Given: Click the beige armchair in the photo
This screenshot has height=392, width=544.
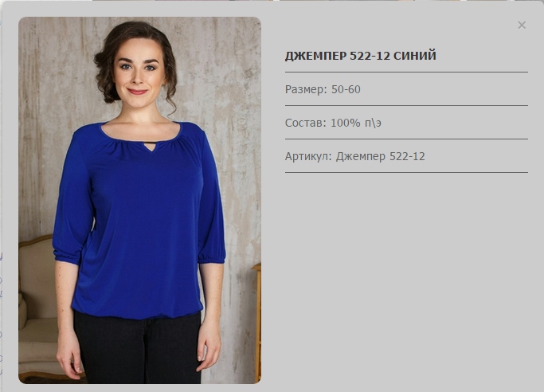Looking at the screenshot, I should pos(35,309).
